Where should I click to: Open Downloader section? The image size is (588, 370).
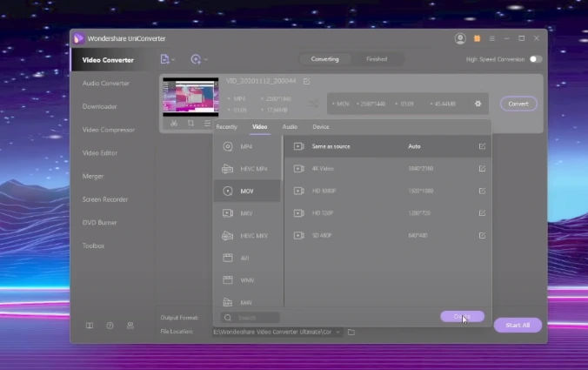point(99,106)
